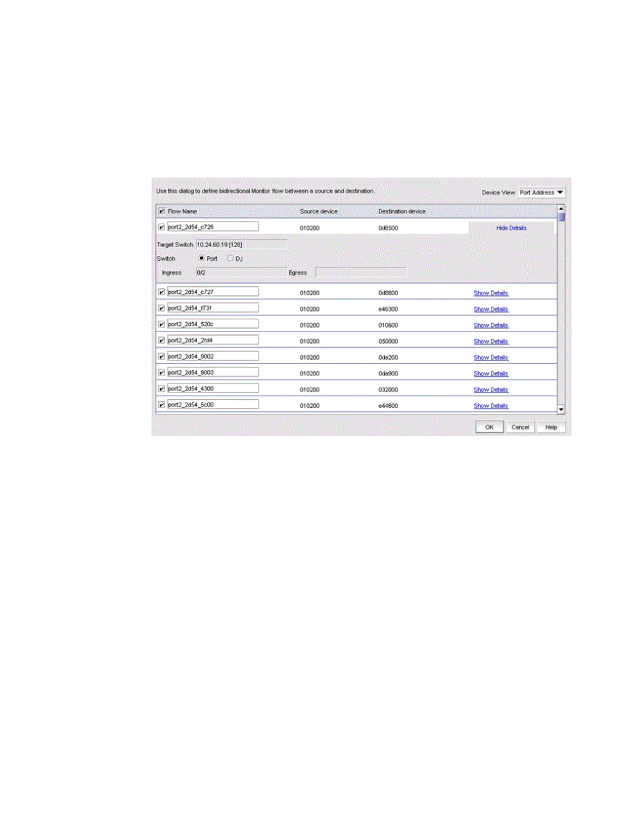The image size is (644, 834).
Task: Toggle checkbox for flow port2_2d54_520c
Action: pyautogui.click(x=161, y=324)
